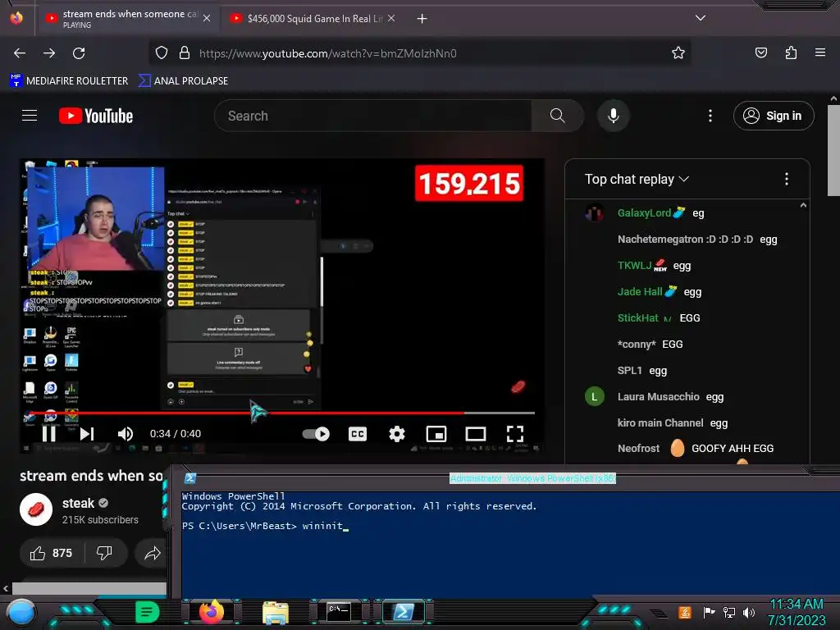The image size is (840, 630).
Task: Skip to the next video
Action: (x=87, y=434)
